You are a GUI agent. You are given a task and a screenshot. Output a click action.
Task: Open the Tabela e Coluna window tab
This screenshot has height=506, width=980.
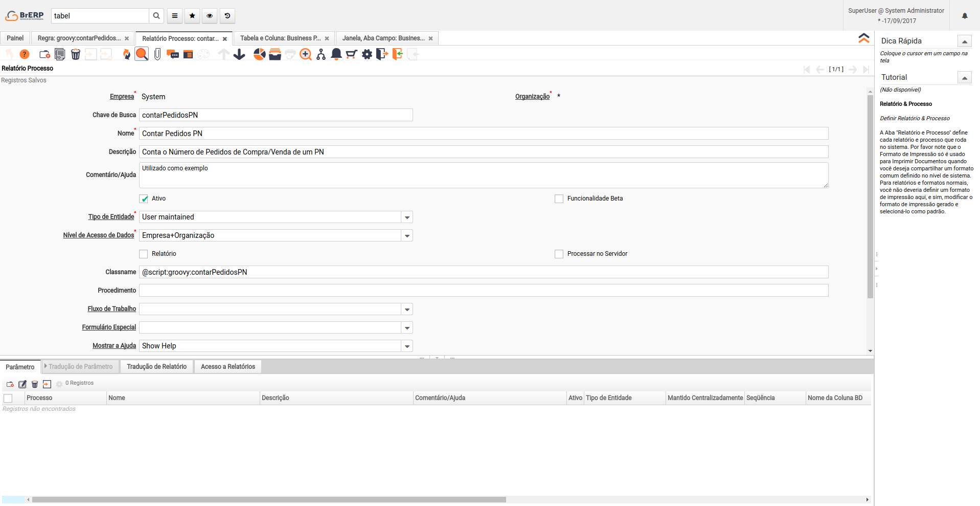coord(281,38)
